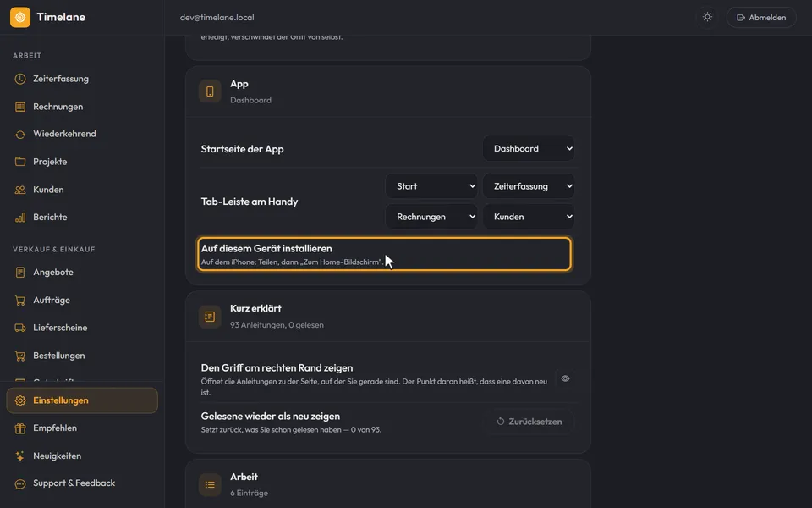Click the Kunden people icon
The image size is (812, 508).
pos(20,190)
